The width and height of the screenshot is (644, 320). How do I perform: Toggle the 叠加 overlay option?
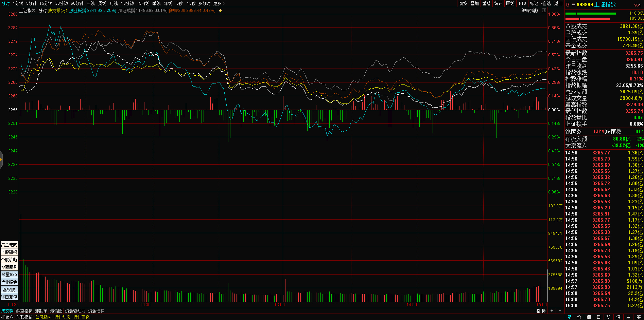[474, 3]
